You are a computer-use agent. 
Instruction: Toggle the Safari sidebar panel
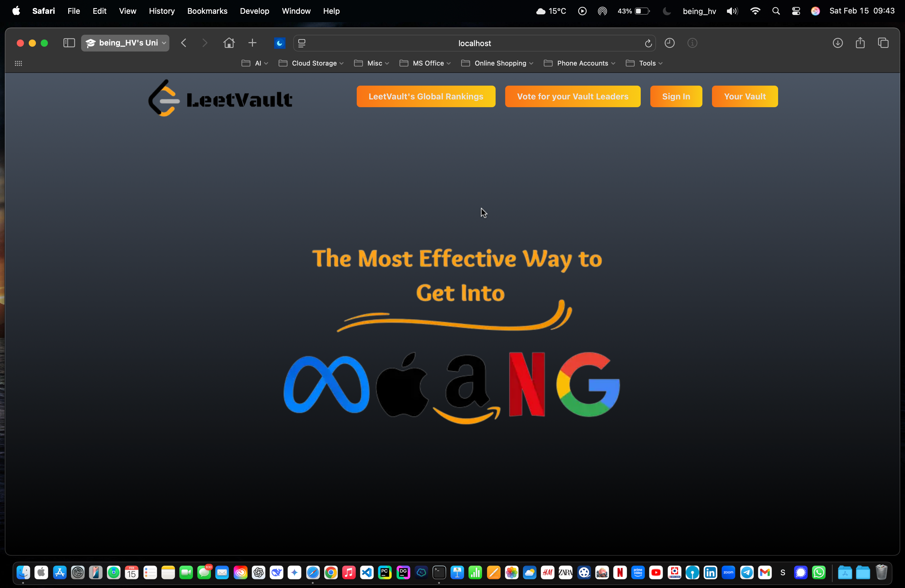69,43
